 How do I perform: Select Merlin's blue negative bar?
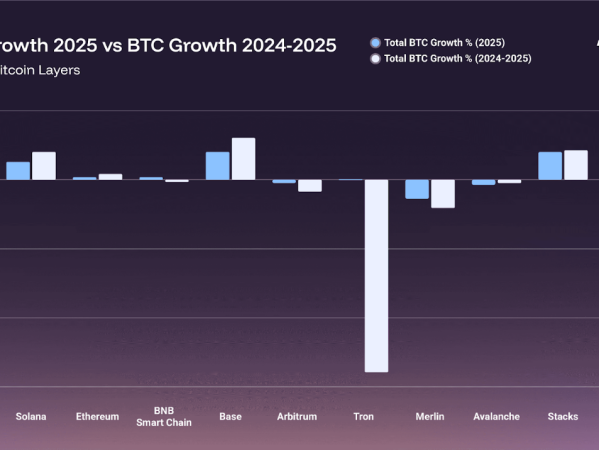(x=417, y=189)
